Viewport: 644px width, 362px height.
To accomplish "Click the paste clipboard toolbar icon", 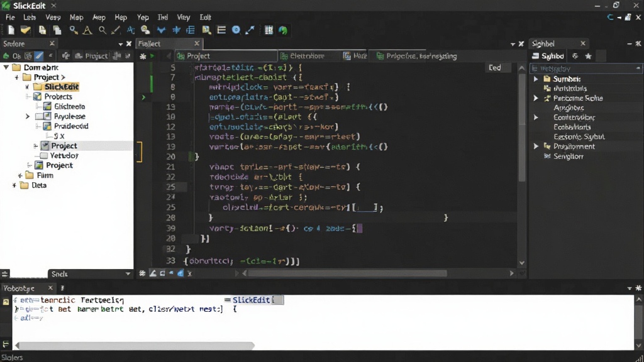I will [42, 30].
